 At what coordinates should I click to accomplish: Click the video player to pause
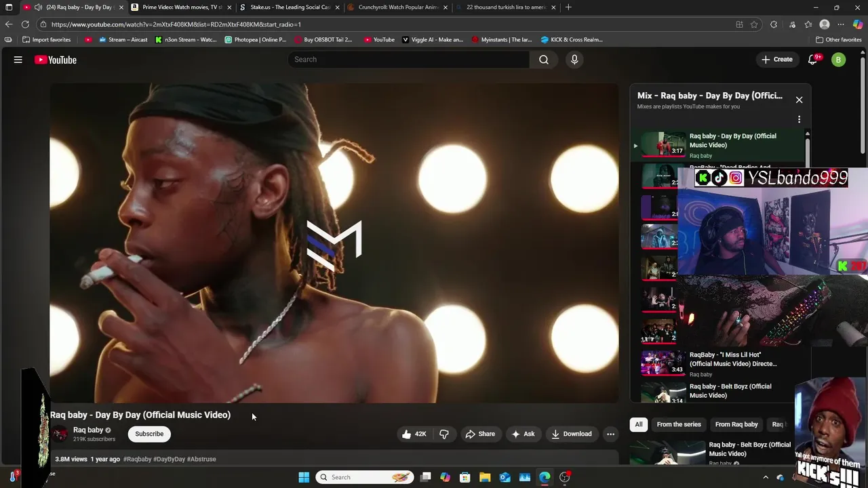coord(334,243)
